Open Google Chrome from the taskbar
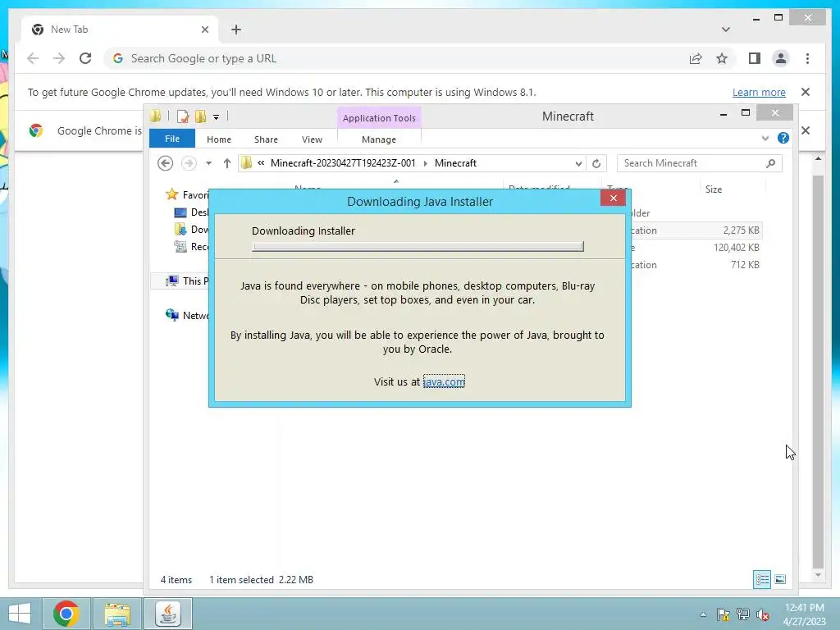This screenshot has width=840, height=630. (66, 614)
